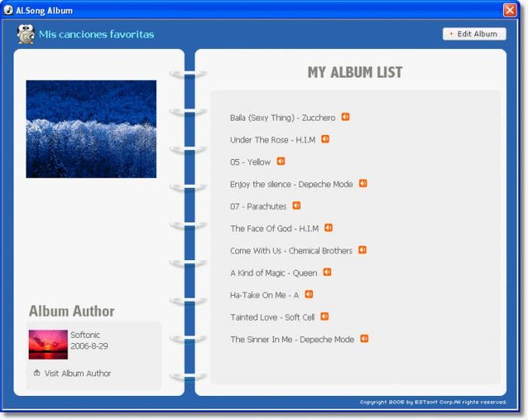This screenshot has width=528, height=420.
Task: Select song title Baila (Sexy Thing) - Zucchero
Action: (x=283, y=118)
